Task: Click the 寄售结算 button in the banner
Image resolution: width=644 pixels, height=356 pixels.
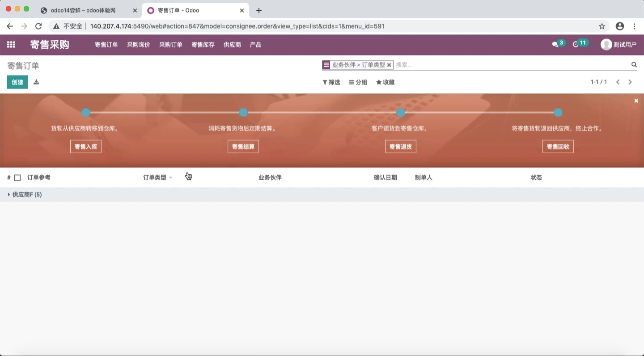Action: pyautogui.click(x=243, y=146)
